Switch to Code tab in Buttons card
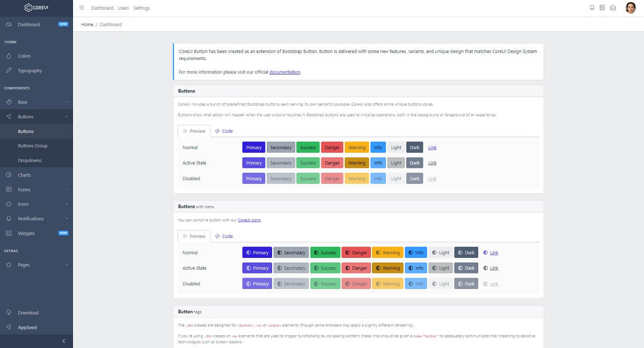The width and height of the screenshot is (644, 348). click(x=224, y=131)
